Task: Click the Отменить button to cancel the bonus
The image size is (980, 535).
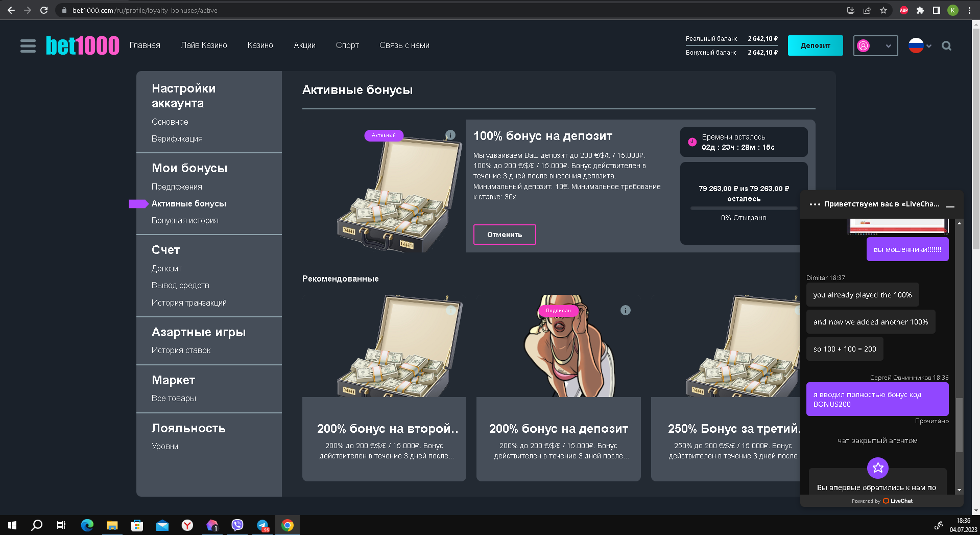Action: coord(505,235)
